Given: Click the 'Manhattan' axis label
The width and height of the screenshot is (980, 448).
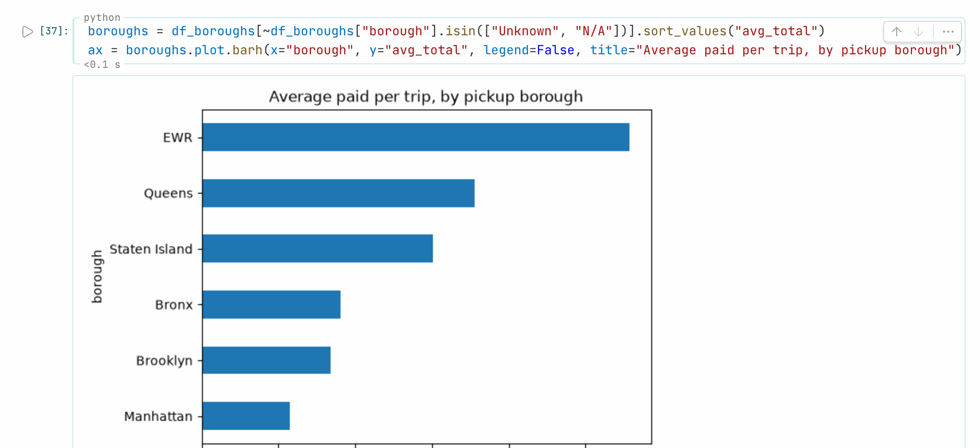Looking at the screenshot, I should (159, 416).
